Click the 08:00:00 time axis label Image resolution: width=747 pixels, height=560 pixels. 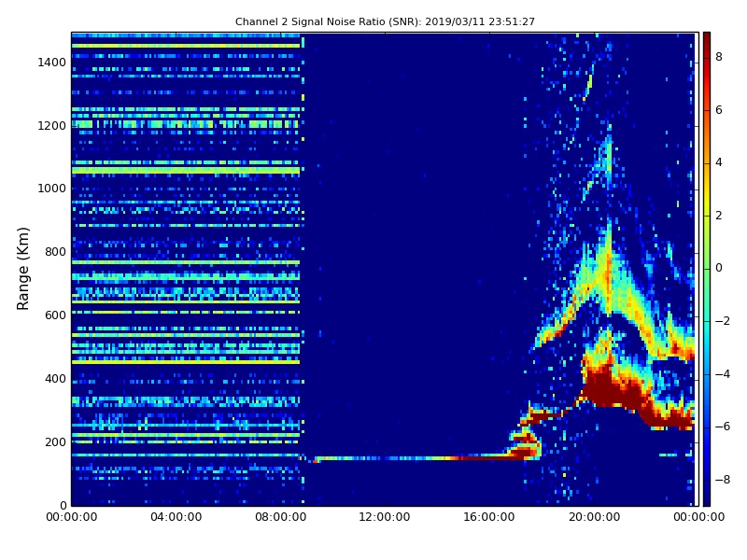click(x=280, y=517)
